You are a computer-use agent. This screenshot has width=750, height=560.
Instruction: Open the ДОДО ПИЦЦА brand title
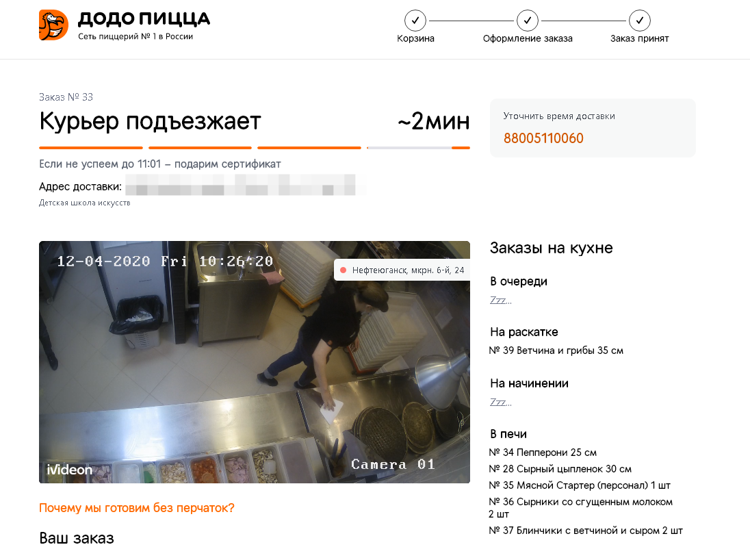pyautogui.click(x=144, y=19)
